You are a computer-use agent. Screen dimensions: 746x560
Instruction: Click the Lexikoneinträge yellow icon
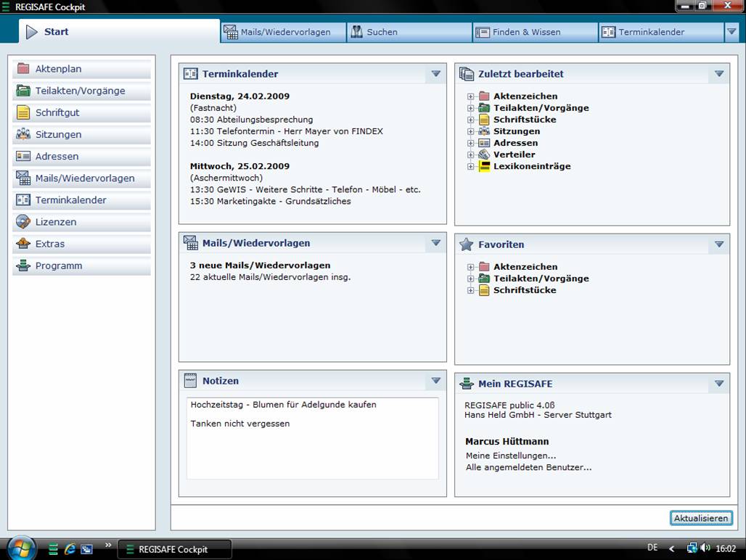coord(484,166)
